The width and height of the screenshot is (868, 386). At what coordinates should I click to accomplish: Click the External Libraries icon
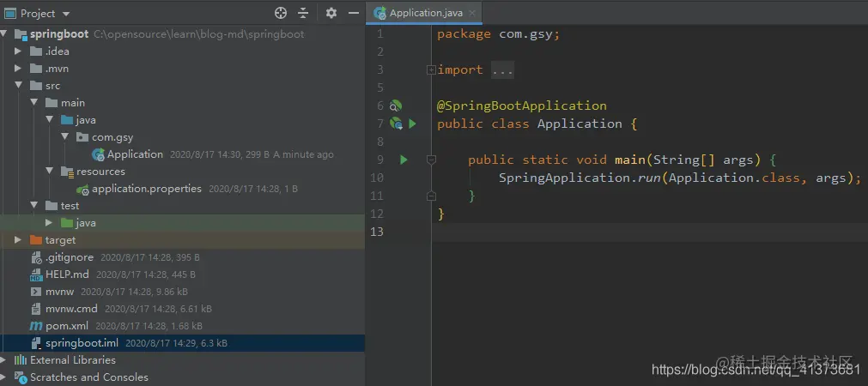[21, 360]
